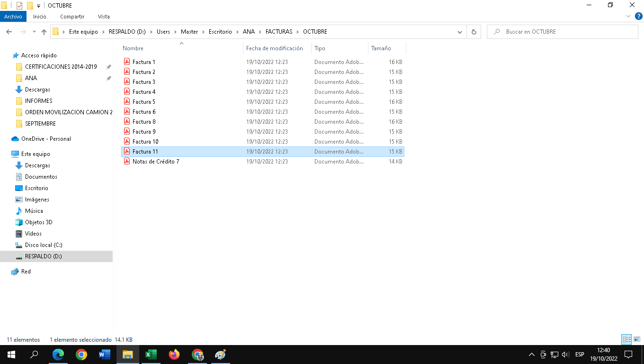Screen dimensions: 644x364
Task: Switch to large icons view
Action: point(637,339)
